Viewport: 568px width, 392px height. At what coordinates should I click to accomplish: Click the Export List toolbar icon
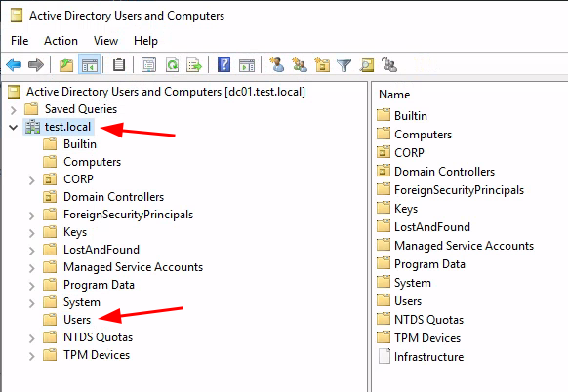pos(194,65)
